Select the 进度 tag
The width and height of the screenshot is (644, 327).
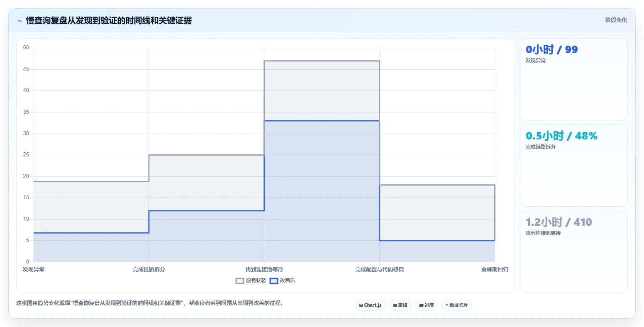426,305
